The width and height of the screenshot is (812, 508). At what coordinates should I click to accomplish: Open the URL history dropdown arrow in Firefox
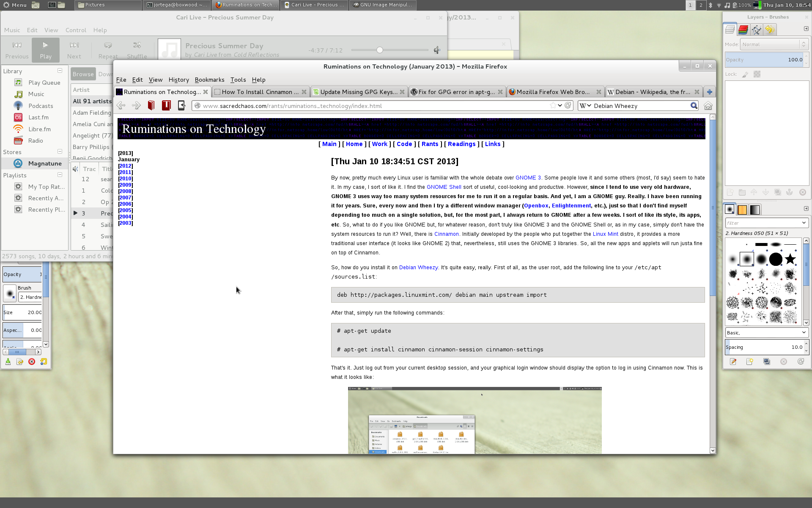[x=560, y=105]
